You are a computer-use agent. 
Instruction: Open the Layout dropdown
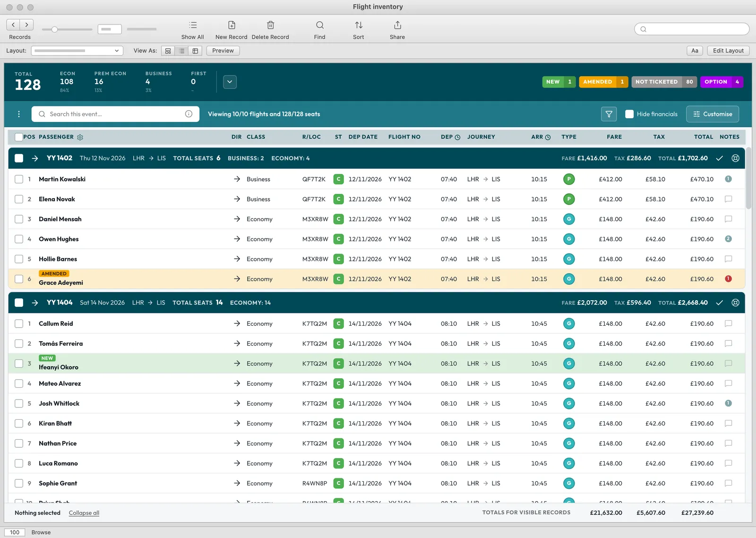coord(77,51)
